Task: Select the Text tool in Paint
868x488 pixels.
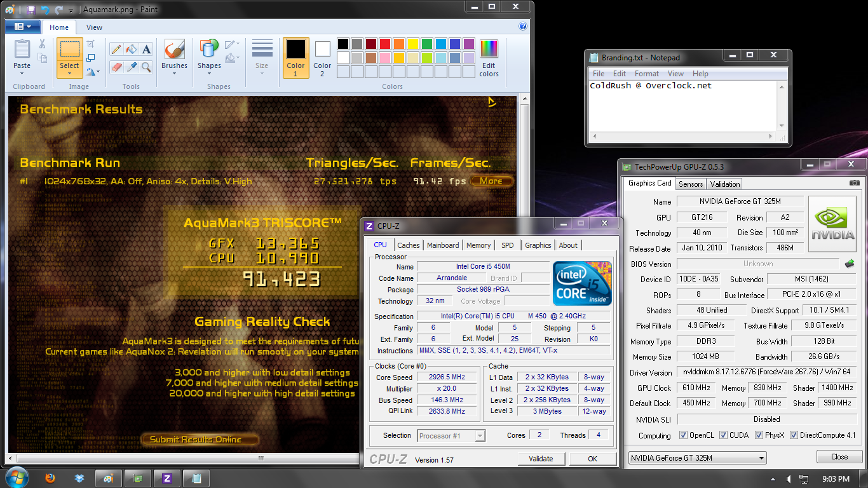Action: click(147, 50)
